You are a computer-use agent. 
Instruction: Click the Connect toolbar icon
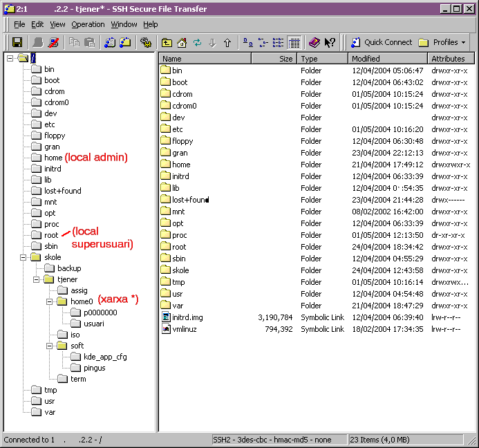[x=38, y=42]
